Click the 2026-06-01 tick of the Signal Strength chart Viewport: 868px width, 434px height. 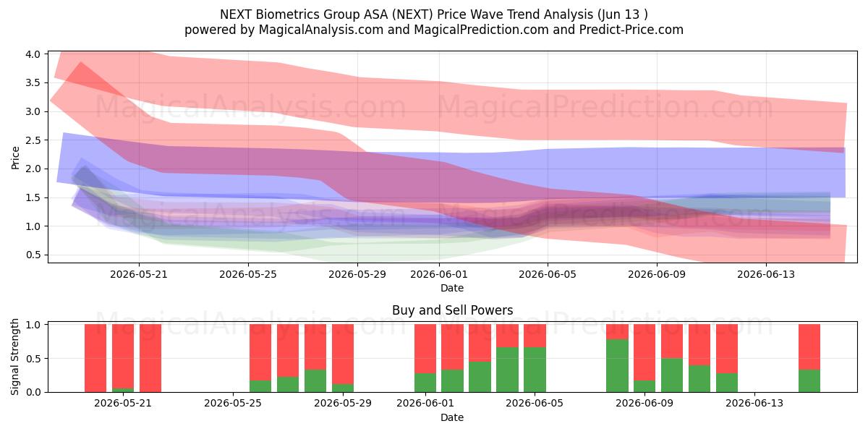(x=425, y=404)
